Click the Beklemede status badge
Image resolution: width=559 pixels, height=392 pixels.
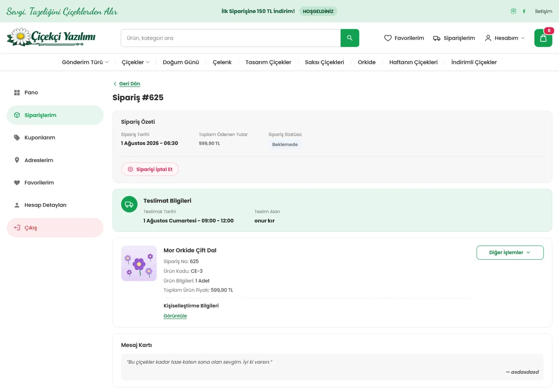pyautogui.click(x=285, y=145)
